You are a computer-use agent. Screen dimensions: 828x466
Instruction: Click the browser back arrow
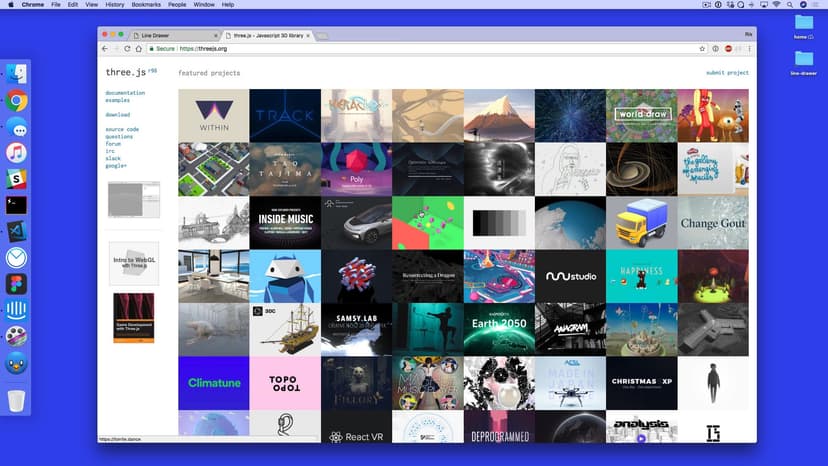point(103,48)
